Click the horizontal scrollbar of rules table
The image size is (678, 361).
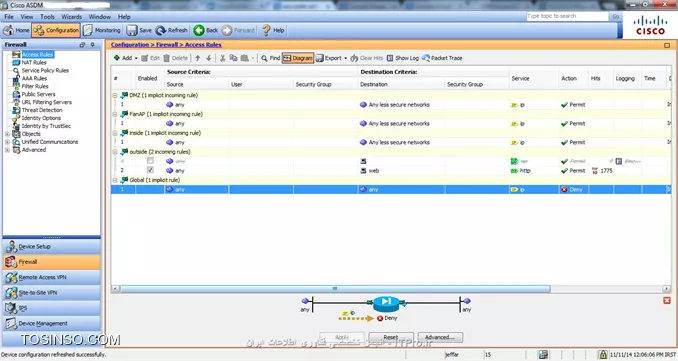(335, 289)
